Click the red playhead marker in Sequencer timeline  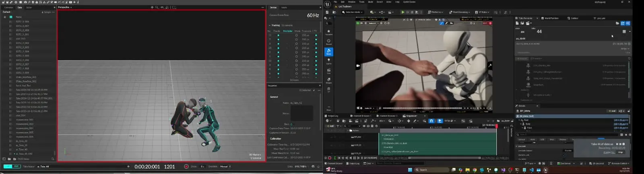click(497, 126)
